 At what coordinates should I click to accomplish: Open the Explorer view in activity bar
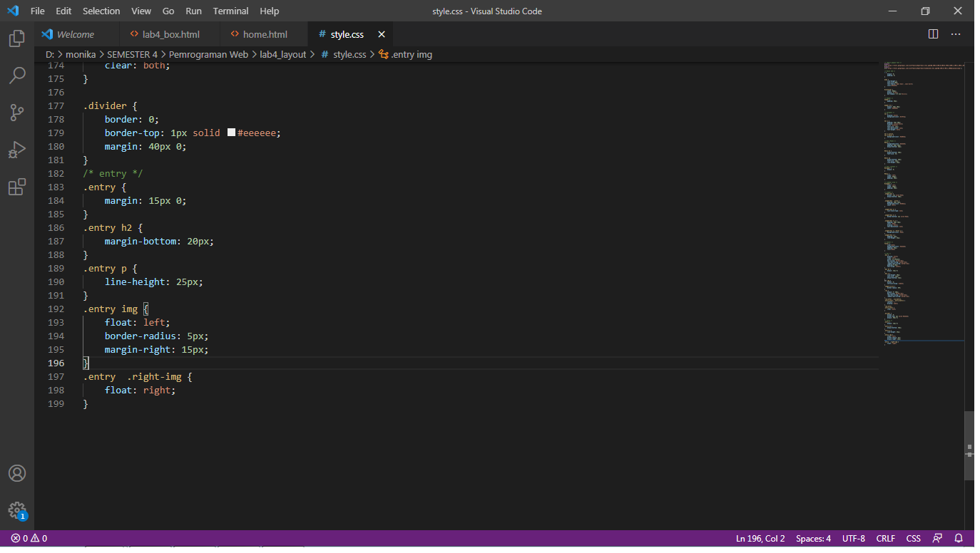(17, 38)
